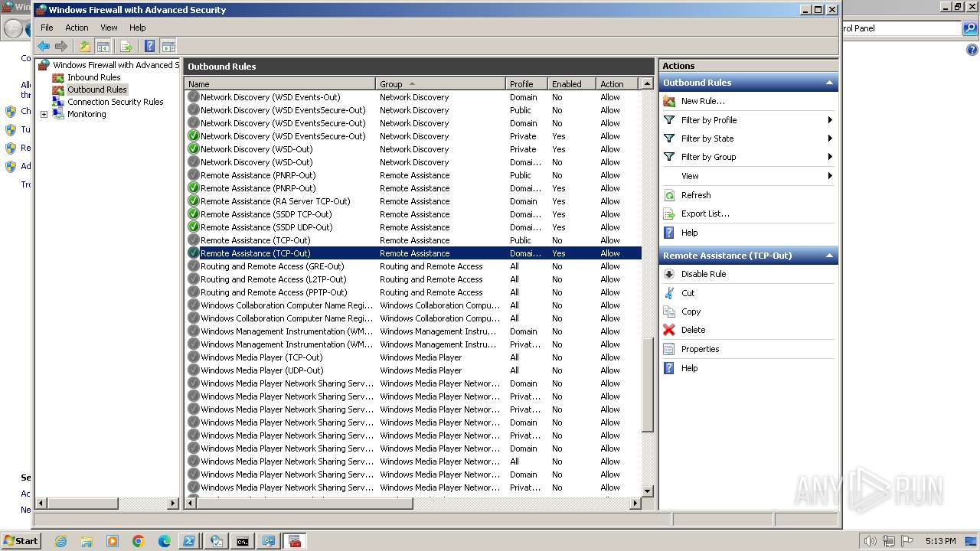Expand the Monitoring tree node

[x=44, y=114]
